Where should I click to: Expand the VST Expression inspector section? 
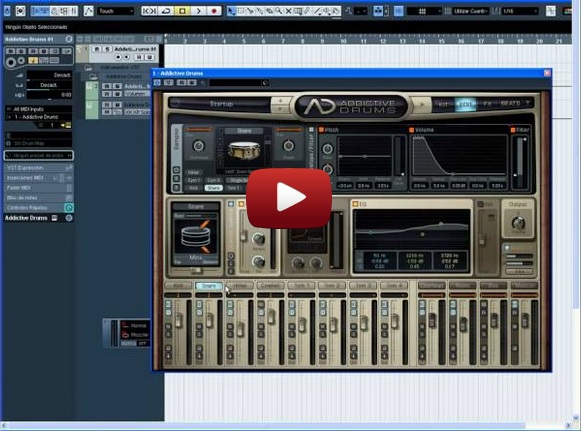[39, 168]
